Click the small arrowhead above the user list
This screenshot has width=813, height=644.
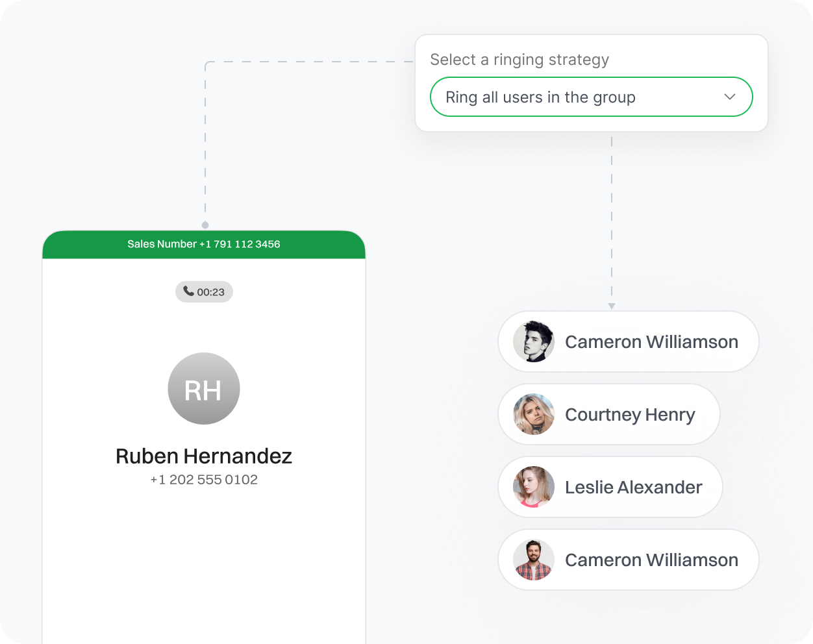coord(612,306)
